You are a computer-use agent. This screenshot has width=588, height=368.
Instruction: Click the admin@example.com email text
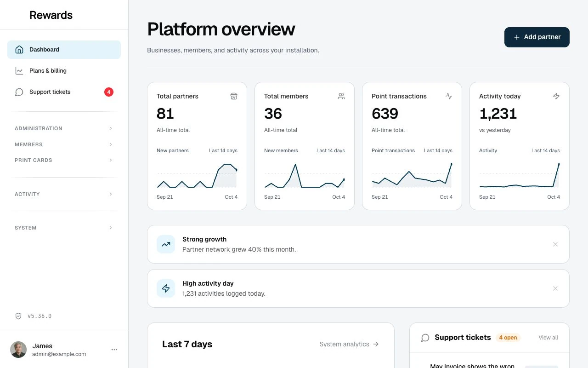pyautogui.click(x=59, y=354)
